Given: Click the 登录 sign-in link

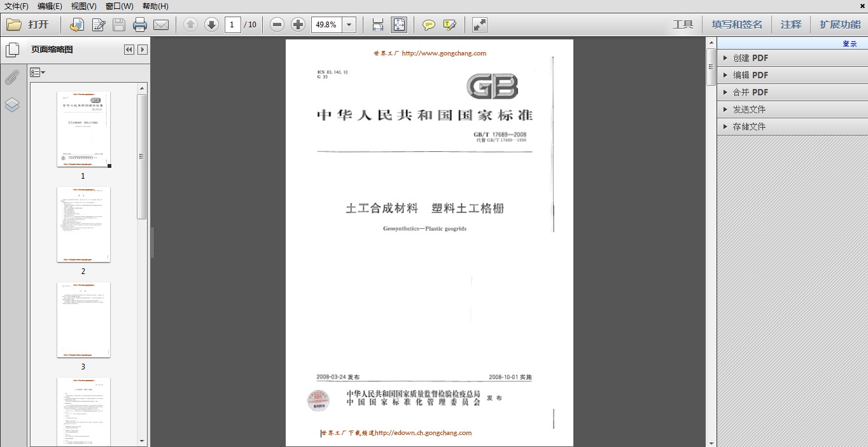Looking at the screenshot, I should click(x=850, y=44).
